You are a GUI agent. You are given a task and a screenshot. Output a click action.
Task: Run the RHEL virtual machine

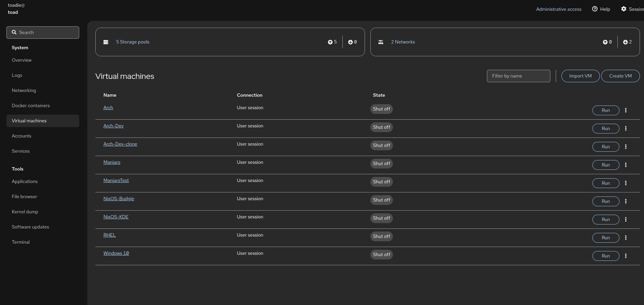pos(606,238)
